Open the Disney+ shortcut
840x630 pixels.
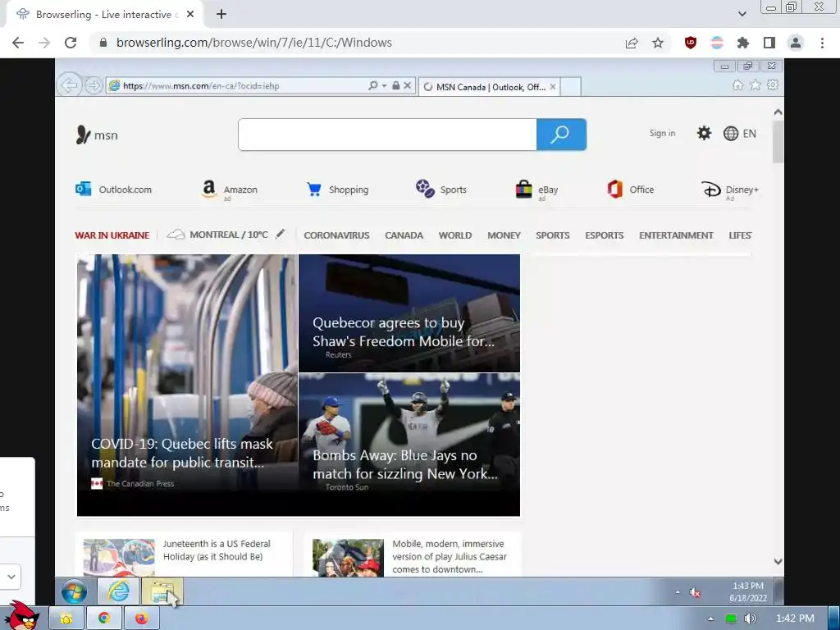(729, 189)
